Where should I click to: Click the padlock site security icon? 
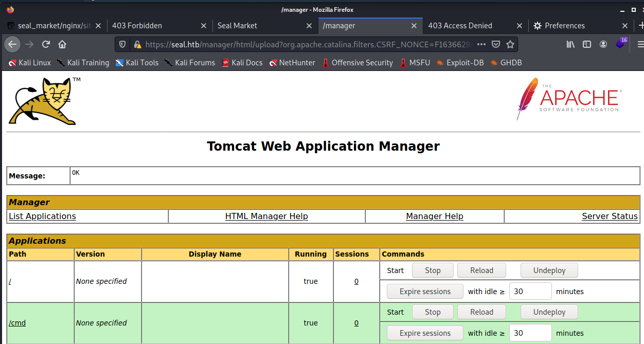point(137,44)
